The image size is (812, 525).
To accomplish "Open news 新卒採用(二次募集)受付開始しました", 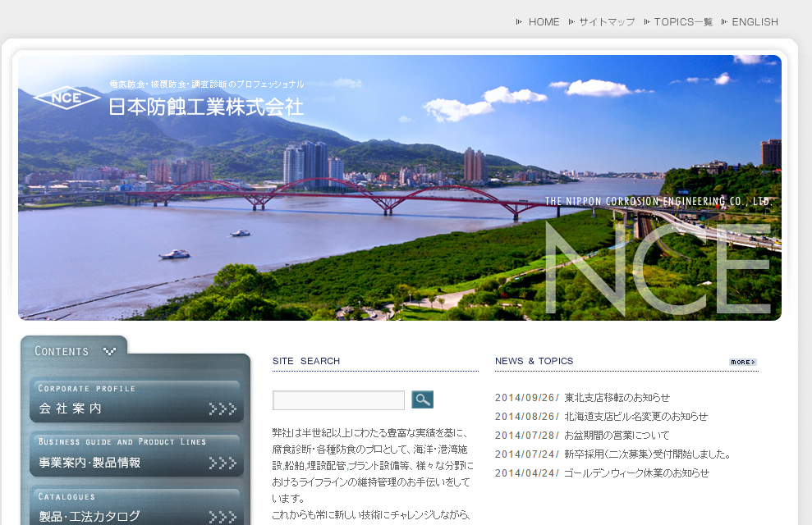I will tap(647, 454).
